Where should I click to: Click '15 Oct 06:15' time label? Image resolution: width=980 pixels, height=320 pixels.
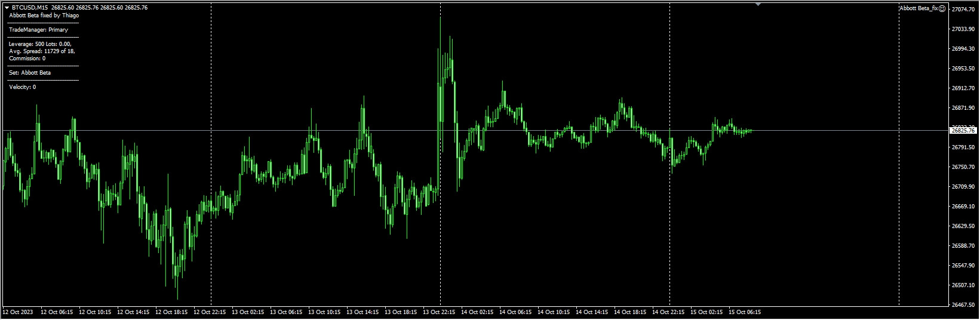745,312
